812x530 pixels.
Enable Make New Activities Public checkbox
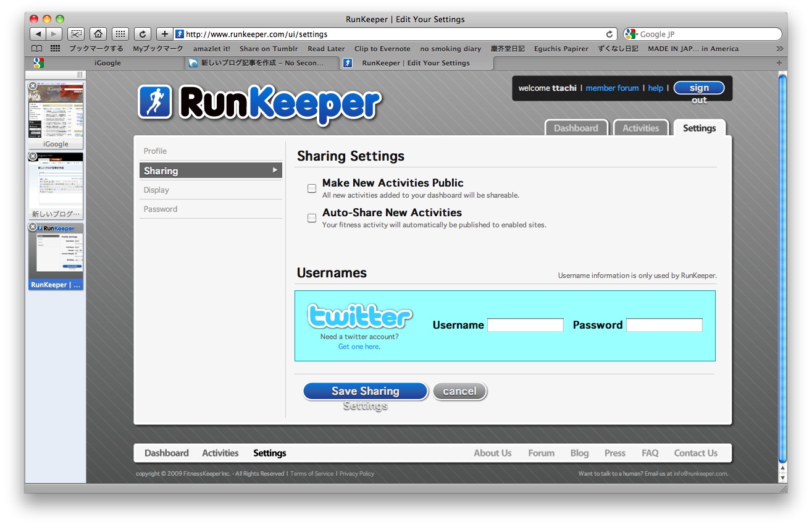click(x=312, y=188)
